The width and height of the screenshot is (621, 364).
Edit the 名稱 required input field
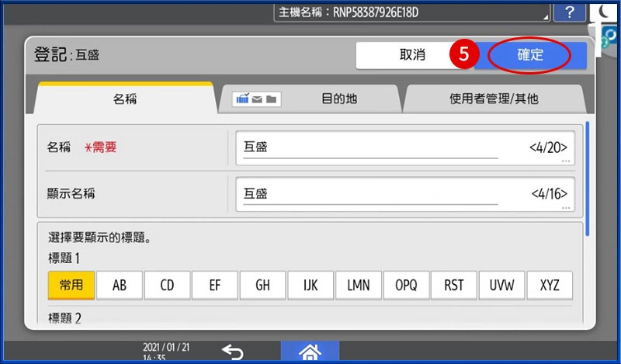point(405,147)
